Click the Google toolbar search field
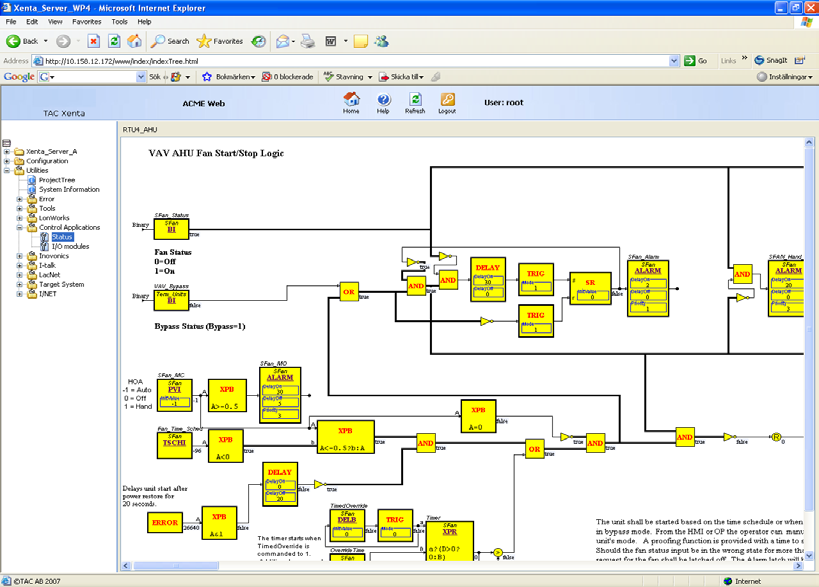 coord(93,77)
